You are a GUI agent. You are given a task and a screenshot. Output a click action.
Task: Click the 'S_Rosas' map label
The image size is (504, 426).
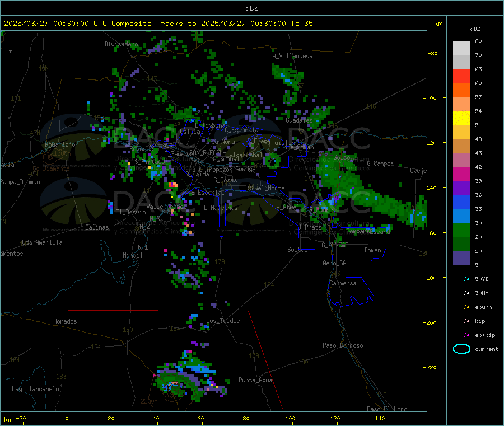(x=225, y=180)
